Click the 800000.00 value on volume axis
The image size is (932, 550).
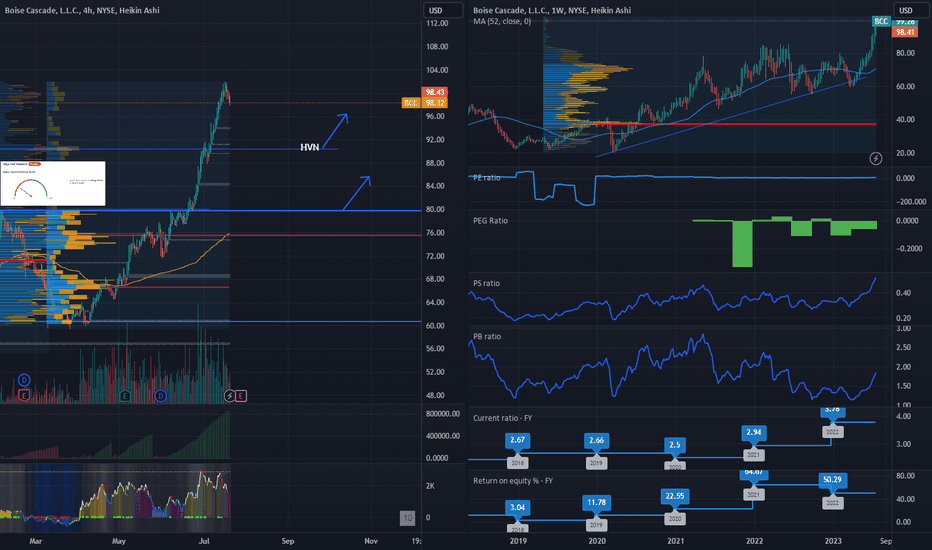point(443,414)
